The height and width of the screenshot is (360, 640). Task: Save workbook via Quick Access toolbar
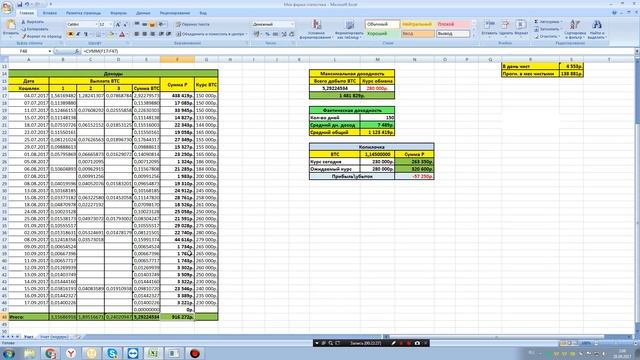click(19, 4)
